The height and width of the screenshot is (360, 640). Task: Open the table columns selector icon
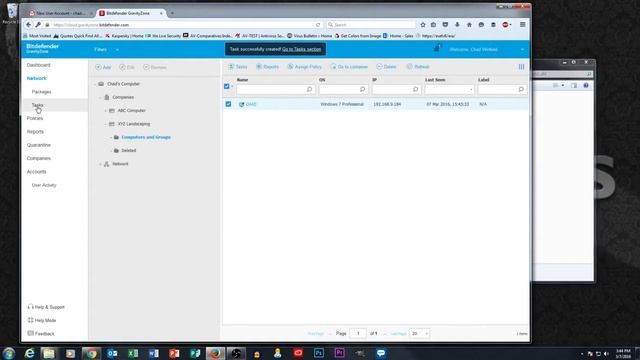click(521, 67)
